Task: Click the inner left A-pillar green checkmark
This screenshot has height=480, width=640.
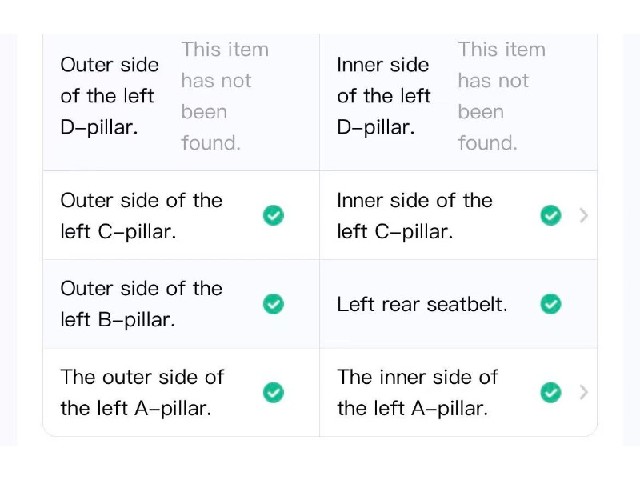Action: 551,392
